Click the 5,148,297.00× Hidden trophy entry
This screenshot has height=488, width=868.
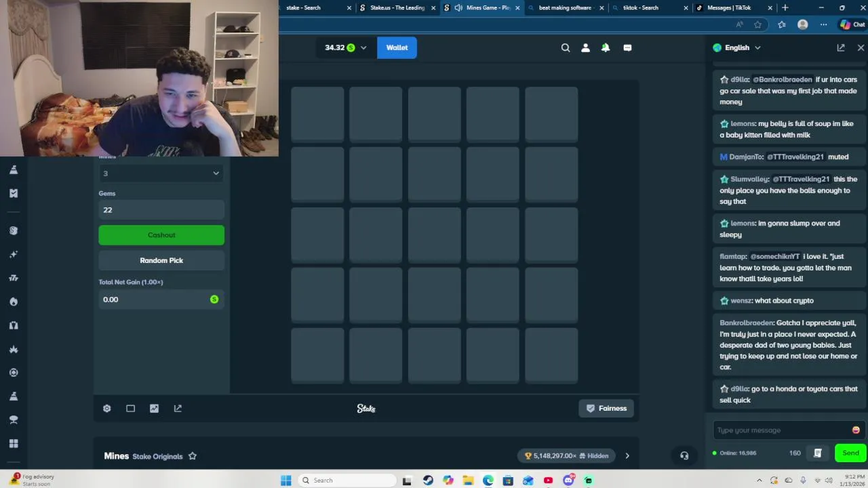point(566,455)
